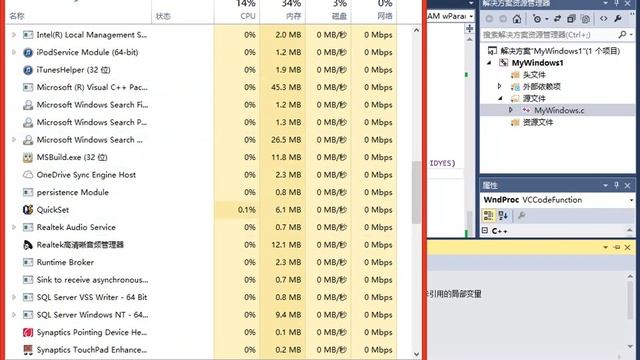Click the magnifier icon in Solution Explorer search
Viewport: 640px width, 360px height.
[x=622, y=35]
